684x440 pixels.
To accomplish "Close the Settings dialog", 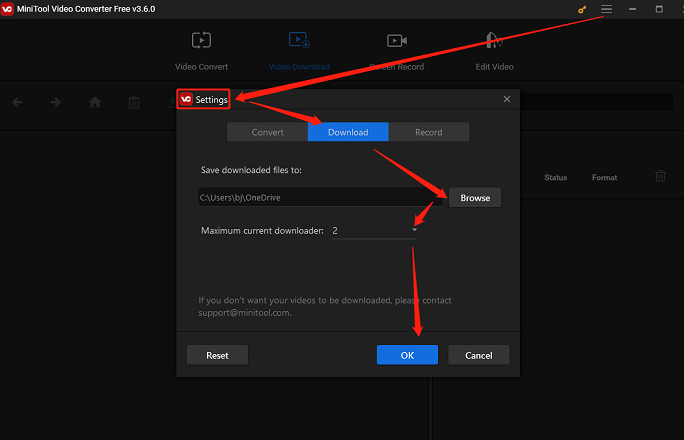I will [x=506, y=99].
